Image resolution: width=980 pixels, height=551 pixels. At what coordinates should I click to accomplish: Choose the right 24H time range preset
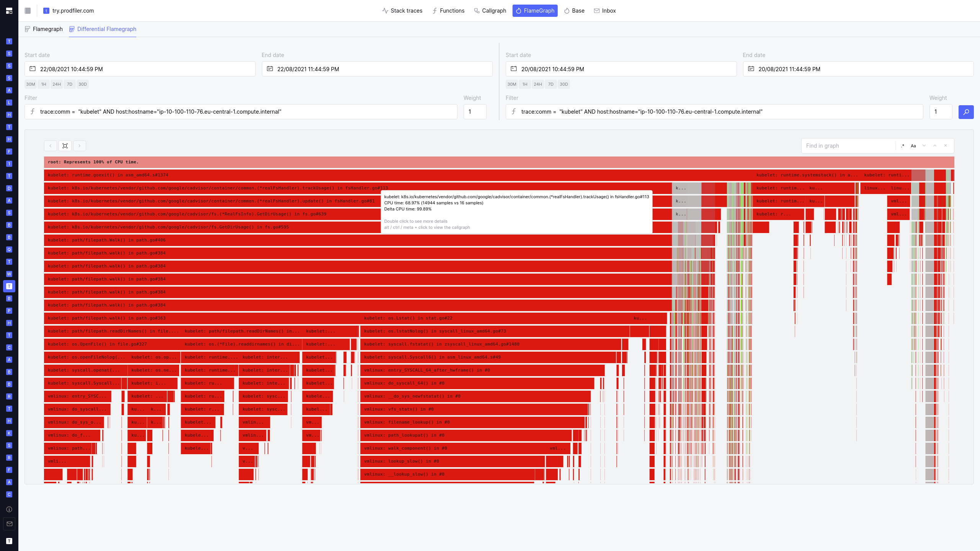point(538,84)
